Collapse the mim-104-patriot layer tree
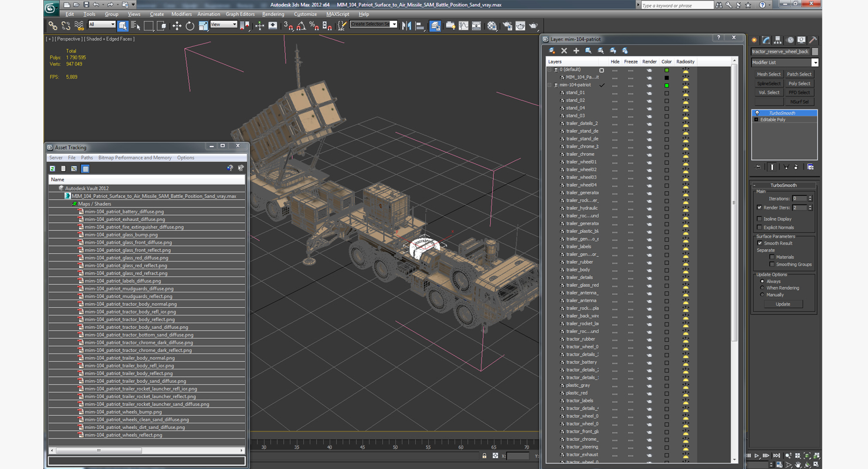The width and height of the screenshot is (868, 469). pyautogui.click(x=550, y=85)
